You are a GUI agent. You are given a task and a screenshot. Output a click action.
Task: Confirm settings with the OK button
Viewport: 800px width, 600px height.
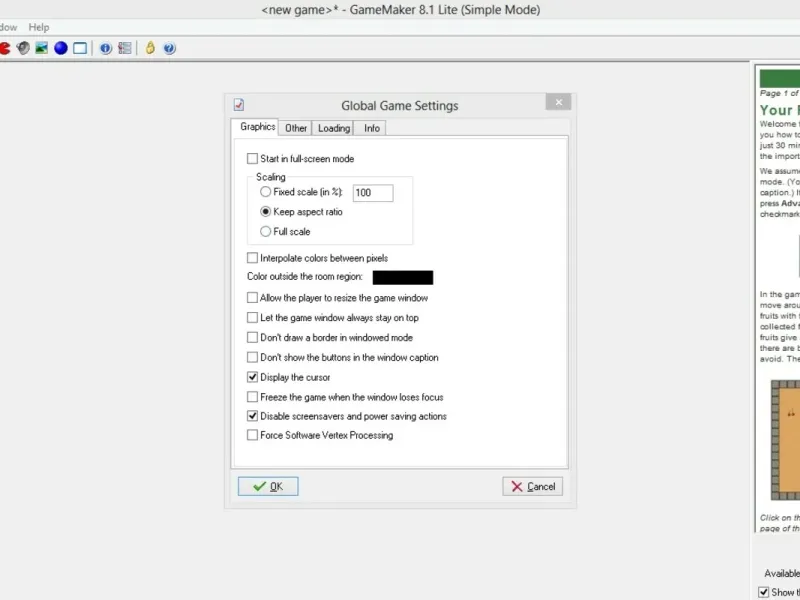(268, 486)
